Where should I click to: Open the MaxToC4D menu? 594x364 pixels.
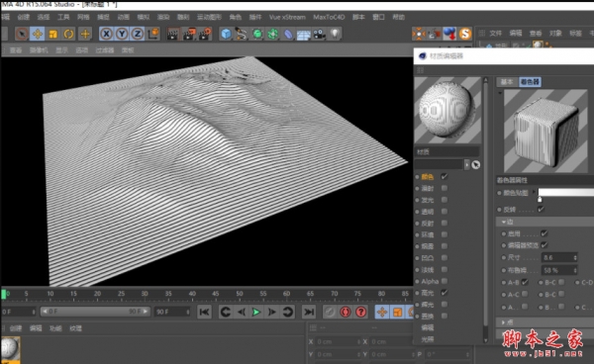(x=329, y=17)
